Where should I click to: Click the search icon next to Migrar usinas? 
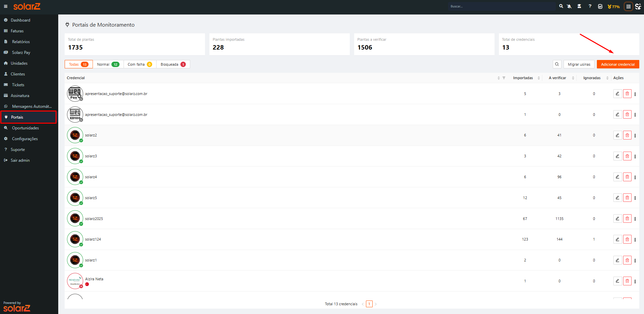[x=557, y=64]
